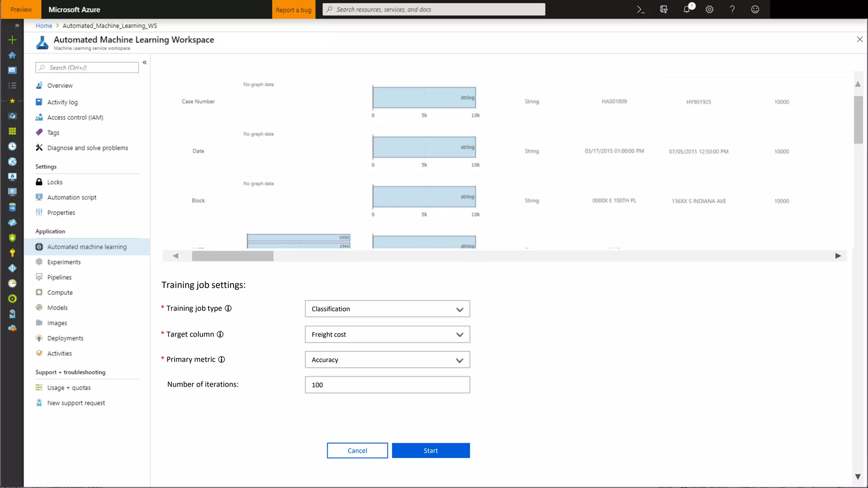The width and height of the screenshot is (868, 488).
Task: Click Block column name
Action: pyautogui.click(x=198, y=201)
